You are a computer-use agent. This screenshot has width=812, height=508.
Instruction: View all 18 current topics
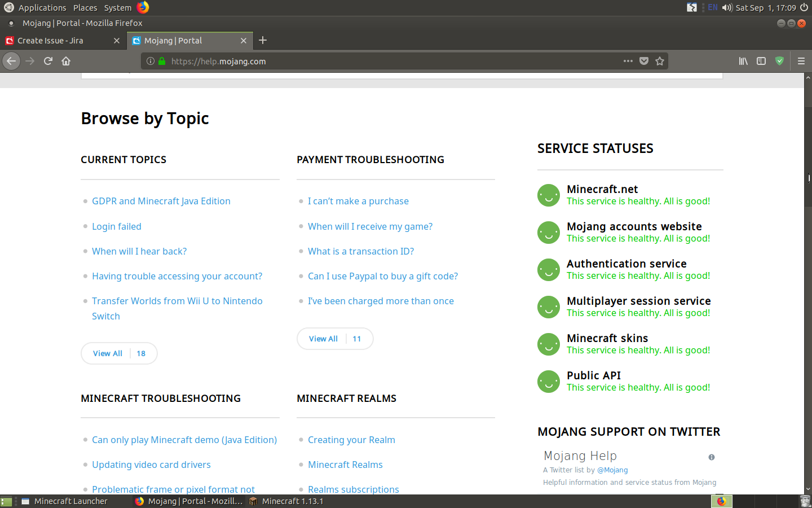pos(119,353)
